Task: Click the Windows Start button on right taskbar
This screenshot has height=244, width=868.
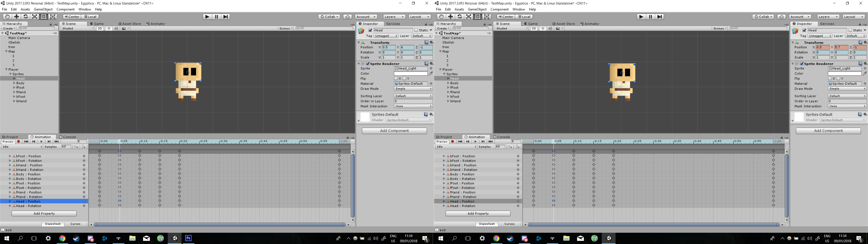Action: pyautogui.click(x=440, y=238)
